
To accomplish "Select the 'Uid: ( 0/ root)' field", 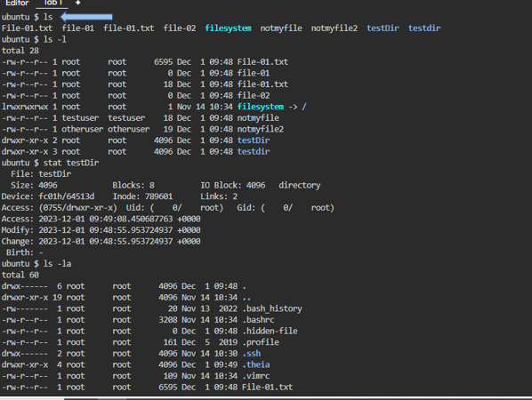I will 174,207.
